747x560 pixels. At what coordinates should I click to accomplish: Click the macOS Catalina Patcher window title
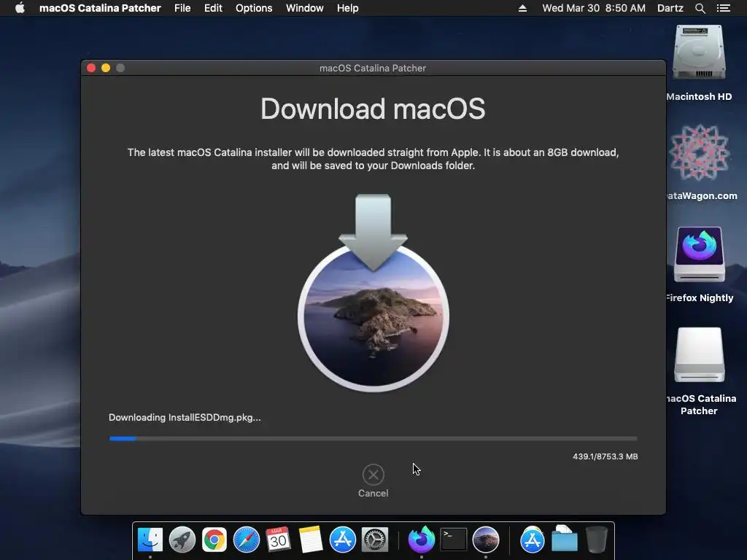pyautogui.click(x=373, y=68)
